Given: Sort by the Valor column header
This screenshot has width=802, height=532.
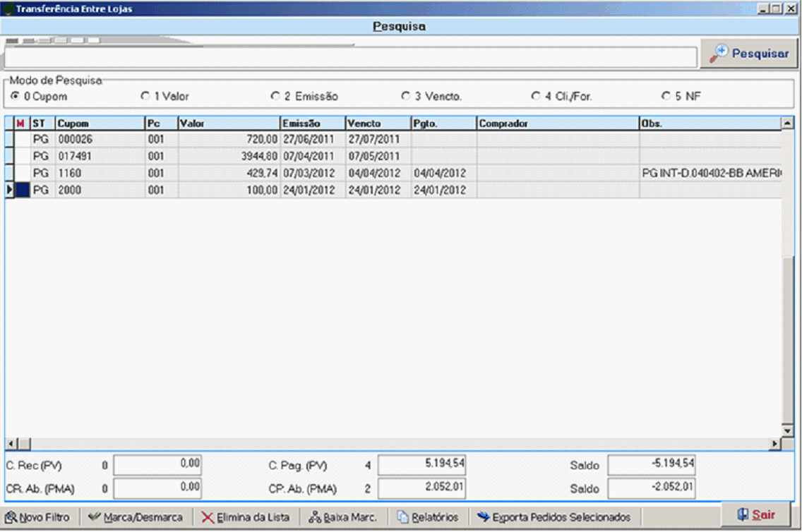Looking at the screenshot, I should coord(228,123).
